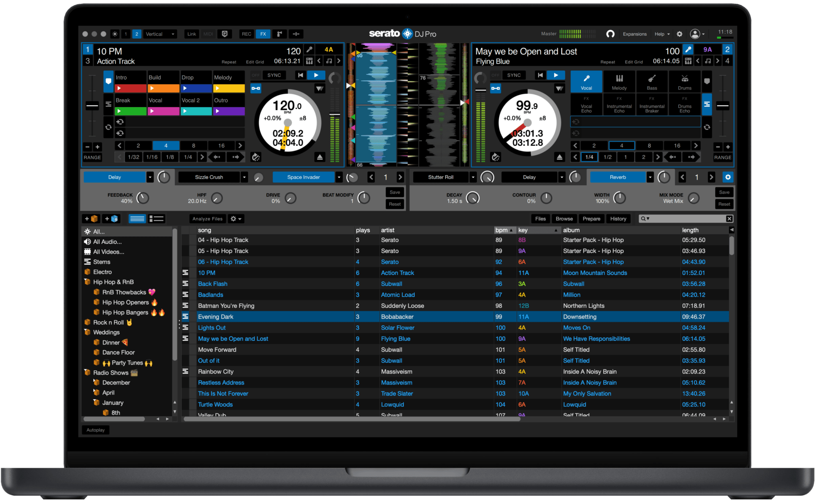
Task: Adjust the FEEDBACK knob
Action: [143, 198]
